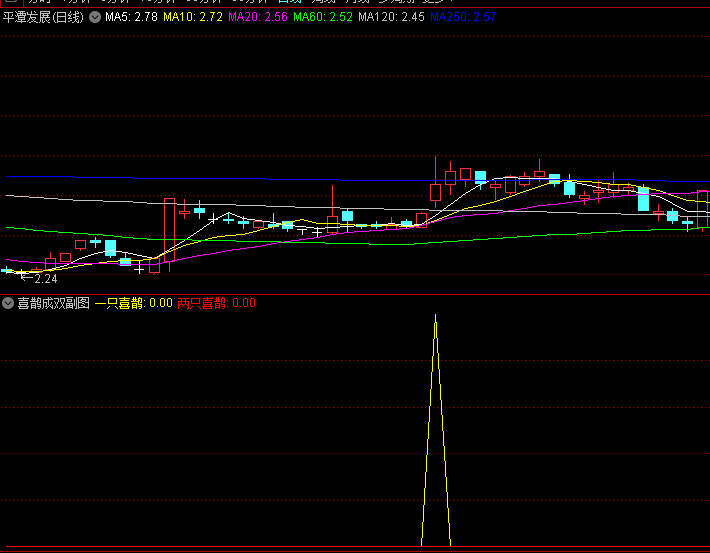Click the 平潭发展(日线) stock title
Image resolution: width=710 pixels, height=553 pixels.
point(43,17)
